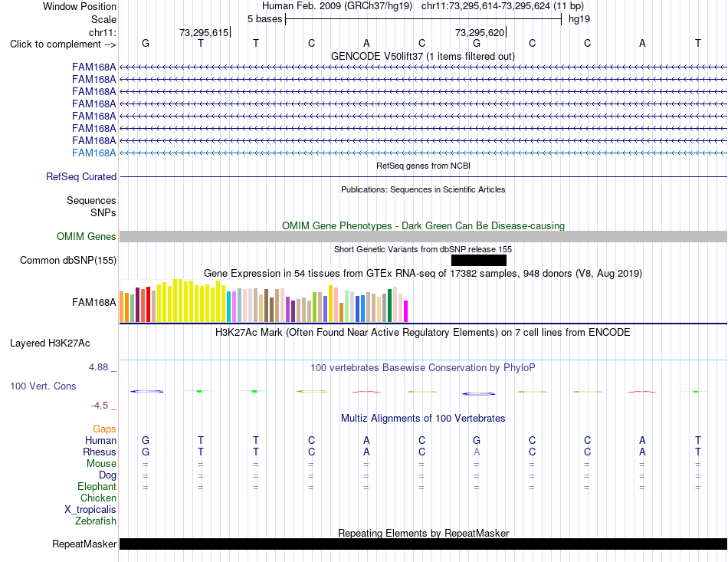
Task: Open 'Multiz Alignments of 100 Vertebrates' title
Action: (x=423, y=418)
